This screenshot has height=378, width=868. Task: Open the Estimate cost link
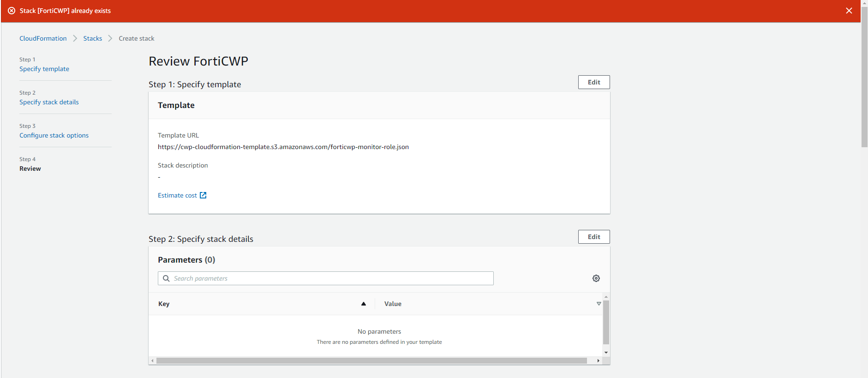[x=177, y=195]
